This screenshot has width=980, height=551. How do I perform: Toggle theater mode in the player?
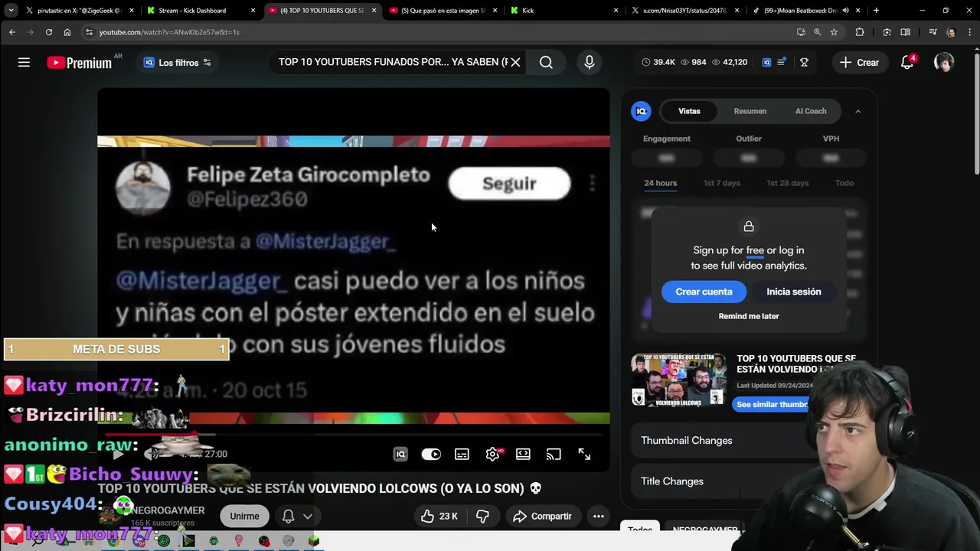[x=523, y=455]
